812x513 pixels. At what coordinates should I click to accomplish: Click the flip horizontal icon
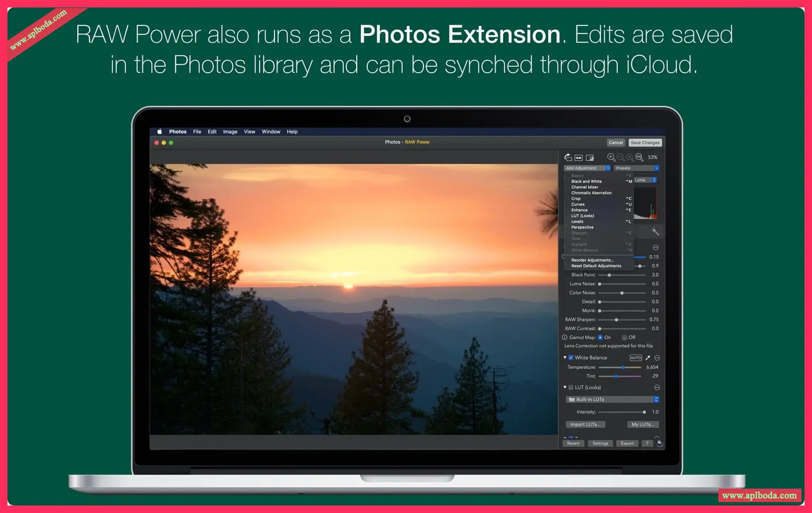[579, 158]
